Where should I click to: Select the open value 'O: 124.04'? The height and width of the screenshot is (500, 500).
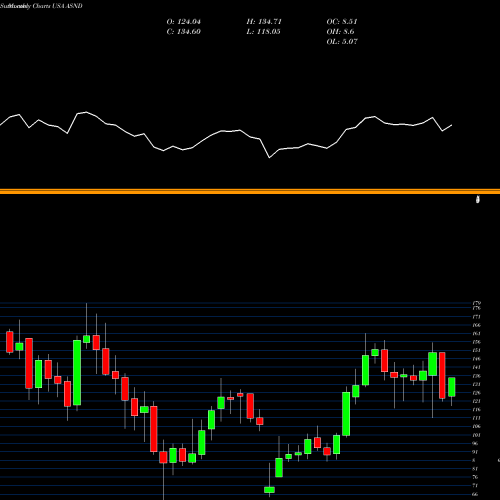coord(184,22)
